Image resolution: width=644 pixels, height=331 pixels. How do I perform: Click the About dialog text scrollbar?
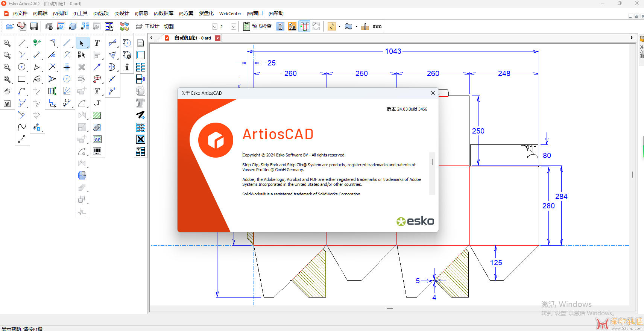(432, 173)
